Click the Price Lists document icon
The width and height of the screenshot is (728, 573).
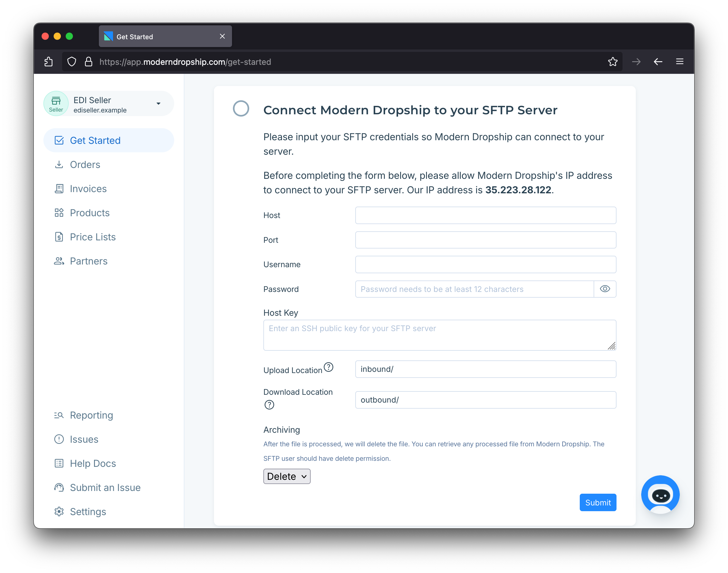[59, 237]
